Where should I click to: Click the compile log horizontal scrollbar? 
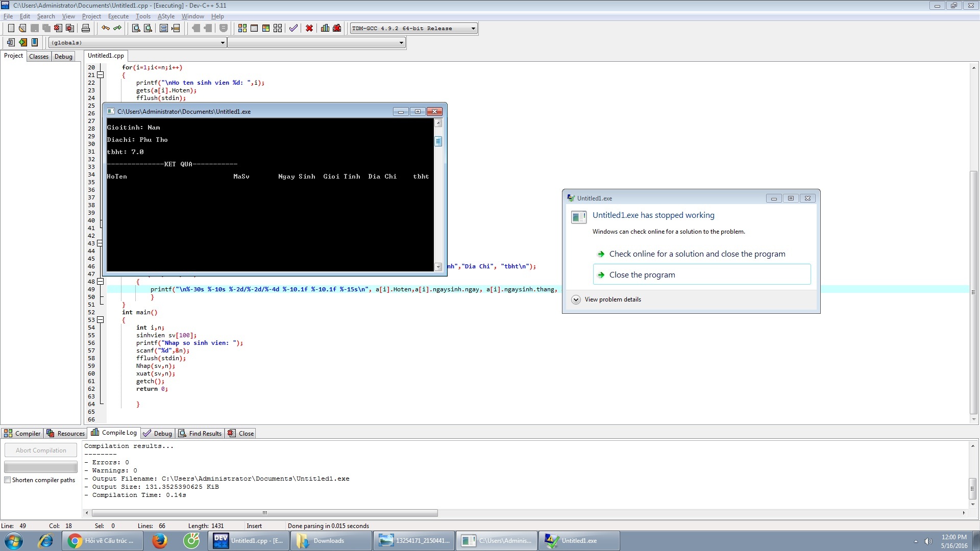tap(264, 513)
